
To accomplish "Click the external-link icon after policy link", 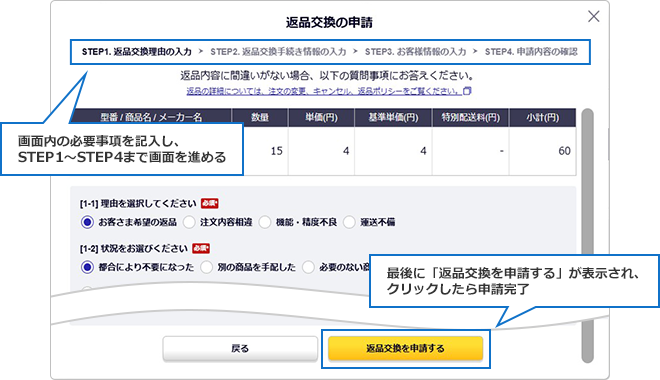I will (x=467, y=91).
